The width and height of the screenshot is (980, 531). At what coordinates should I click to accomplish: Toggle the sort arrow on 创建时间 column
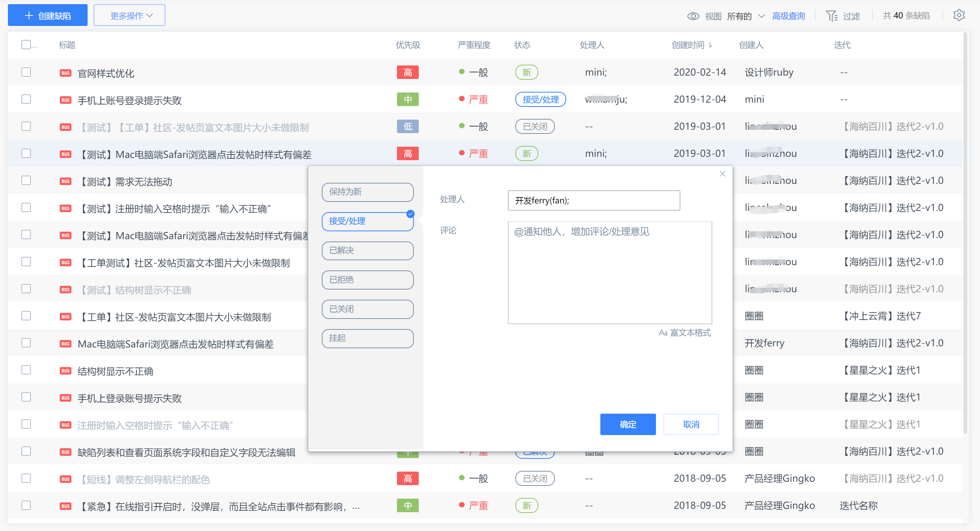coord(711,45)
